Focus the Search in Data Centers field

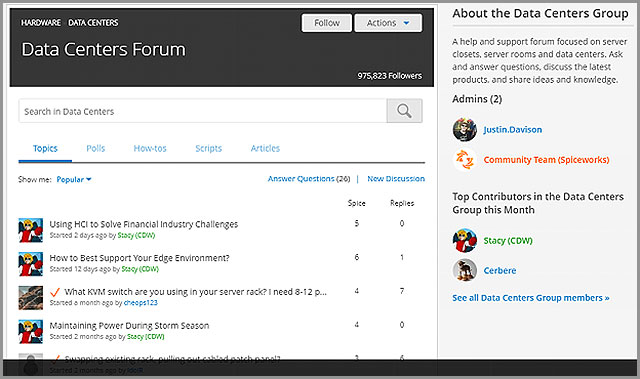coord(202,111)
